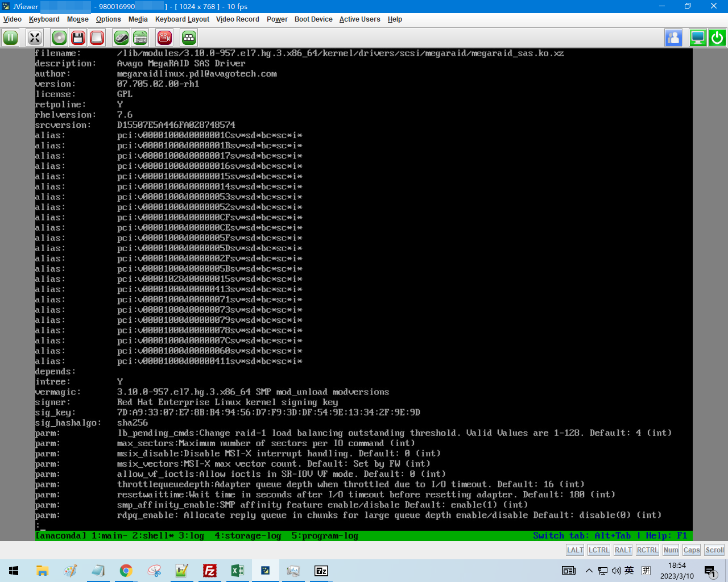Toggle the LALT key indicator

click(x=575, y=550)
